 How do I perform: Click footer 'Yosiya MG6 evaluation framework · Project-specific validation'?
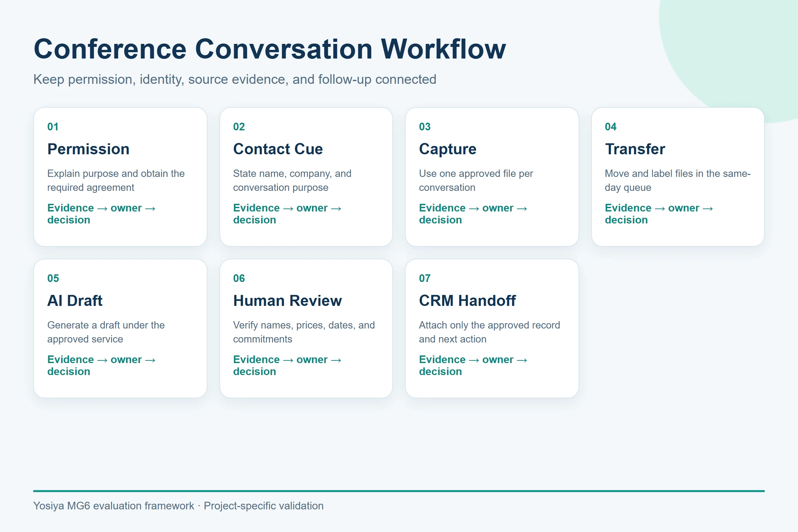coord(179,506)
